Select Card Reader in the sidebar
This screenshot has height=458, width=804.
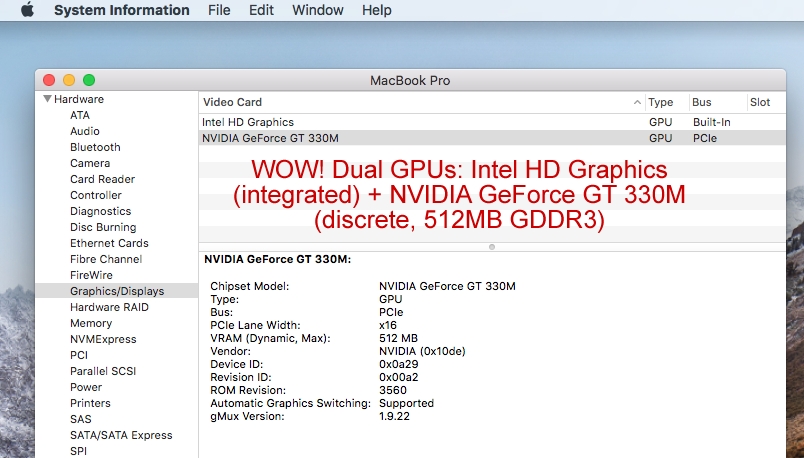pos(103,179)
